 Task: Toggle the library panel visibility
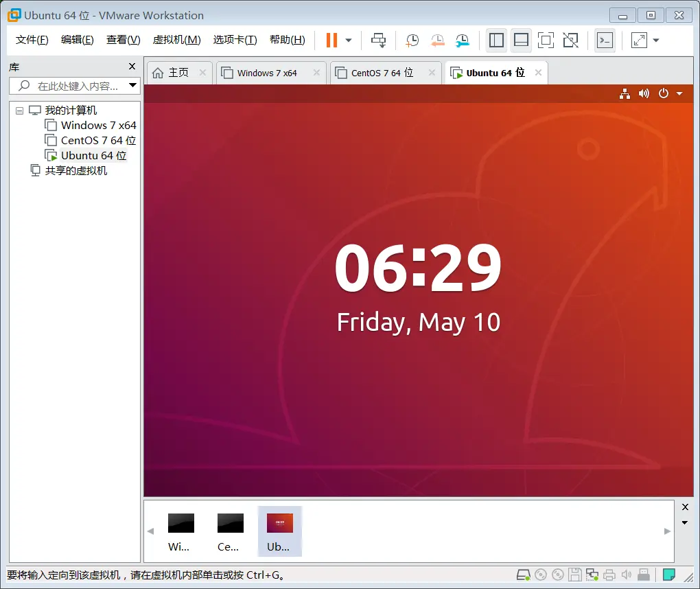[496, 40]
